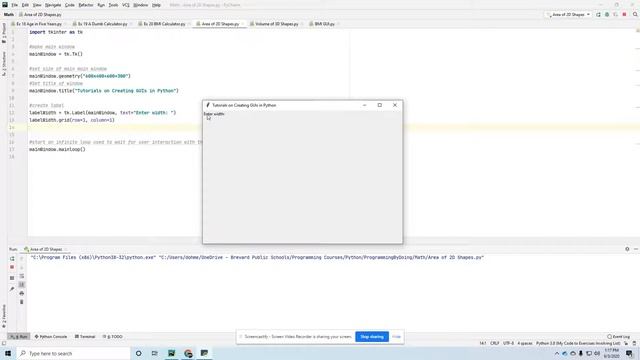Open the Edit menu
Viewport: 640px width, 360px height.
[25, 5]
